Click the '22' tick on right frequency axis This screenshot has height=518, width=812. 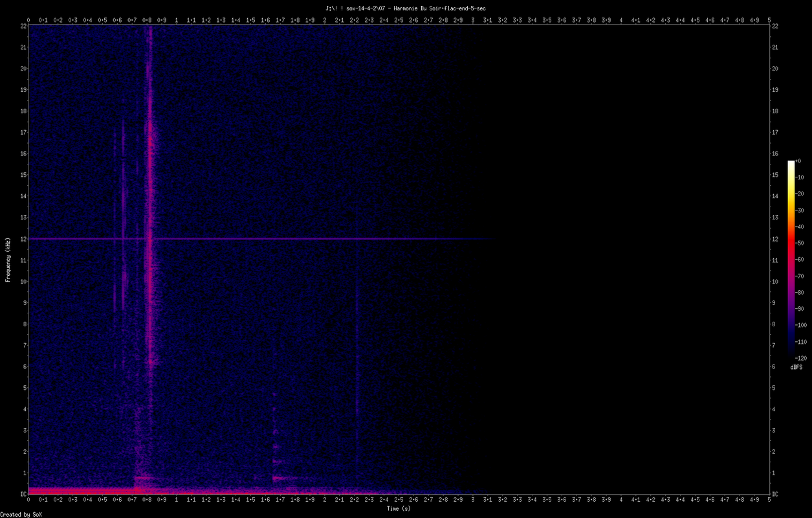pos(775,26)
